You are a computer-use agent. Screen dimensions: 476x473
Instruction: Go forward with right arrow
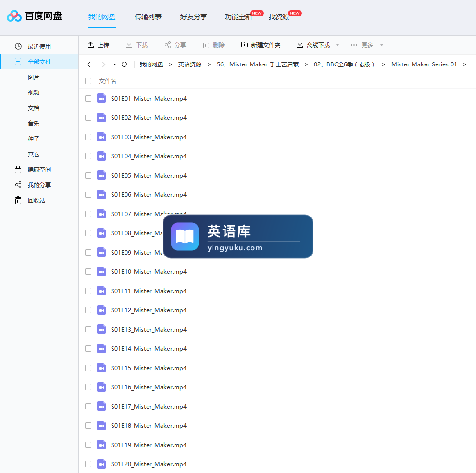coord(104,64)
